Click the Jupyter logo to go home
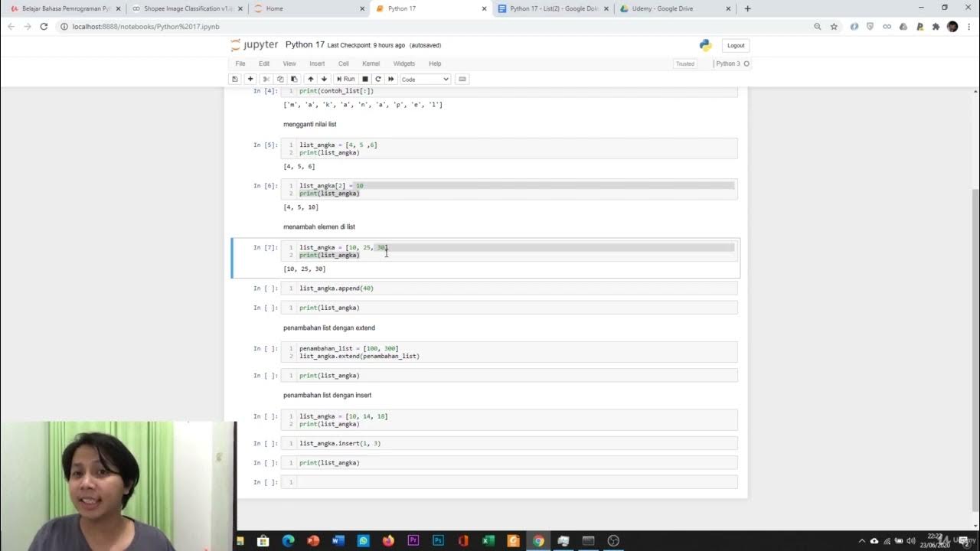The height and width of the screenshot is (551, 980). 255,45
